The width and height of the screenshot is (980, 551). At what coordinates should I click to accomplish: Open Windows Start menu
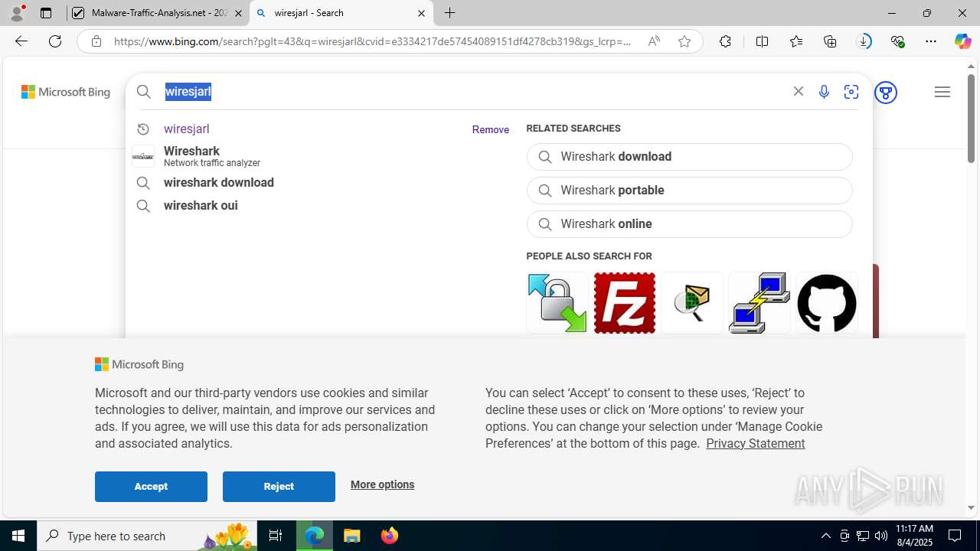point(18,536)
